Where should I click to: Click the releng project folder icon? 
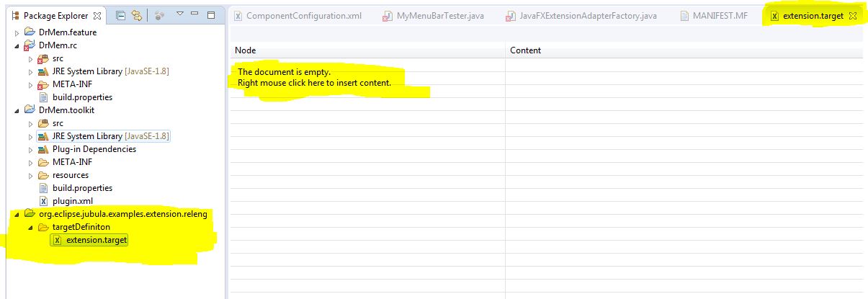[30, 214]
